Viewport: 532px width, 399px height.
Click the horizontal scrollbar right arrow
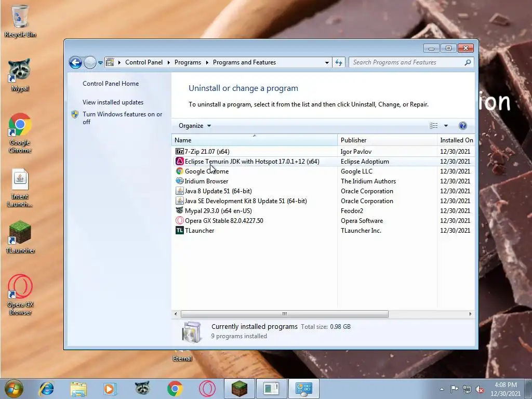click(470, 314)
